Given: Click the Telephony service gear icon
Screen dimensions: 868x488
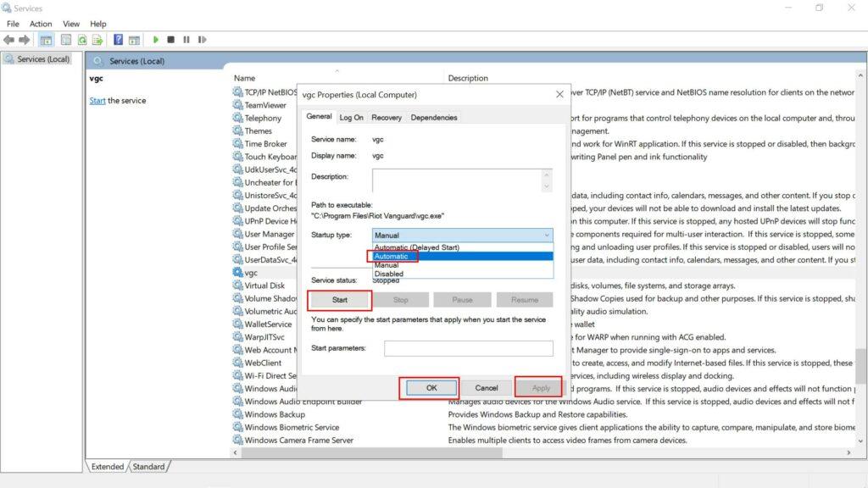Looking at the screenshot, I should (x=238, y=118).
